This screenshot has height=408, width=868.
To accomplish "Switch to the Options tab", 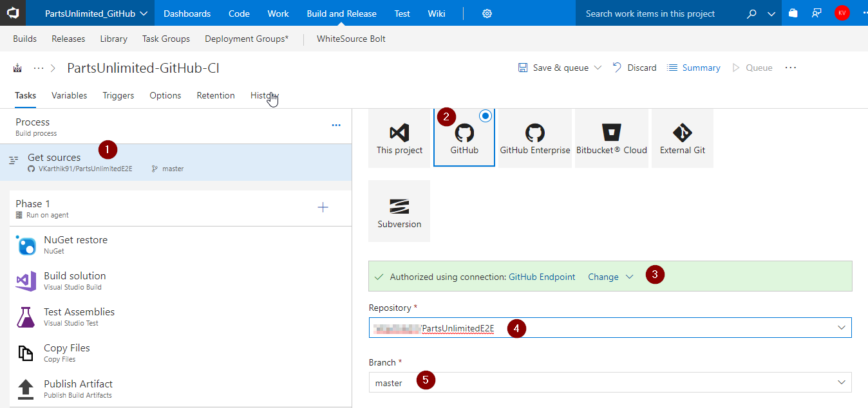I will tap(165, 95).
